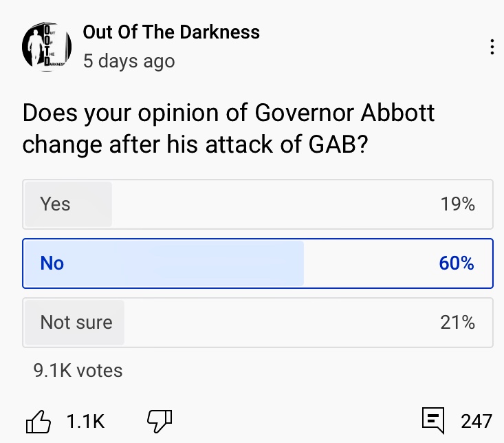Open comments with the comment icon
Image resolution: width=504 pixels, height=443 pixels.
pyautogui.click(x=433, y=420)
